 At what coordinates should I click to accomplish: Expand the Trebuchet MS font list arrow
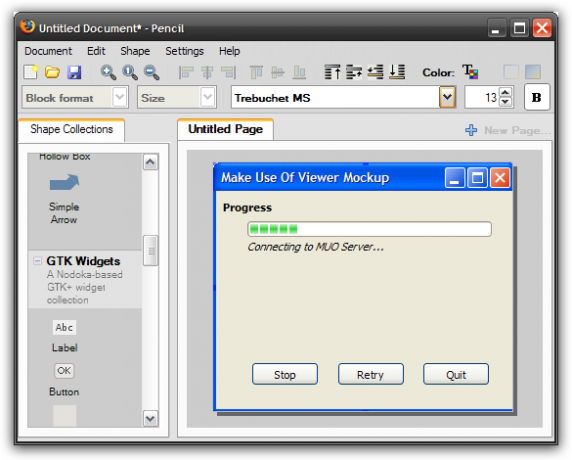(x=448, y=97)
